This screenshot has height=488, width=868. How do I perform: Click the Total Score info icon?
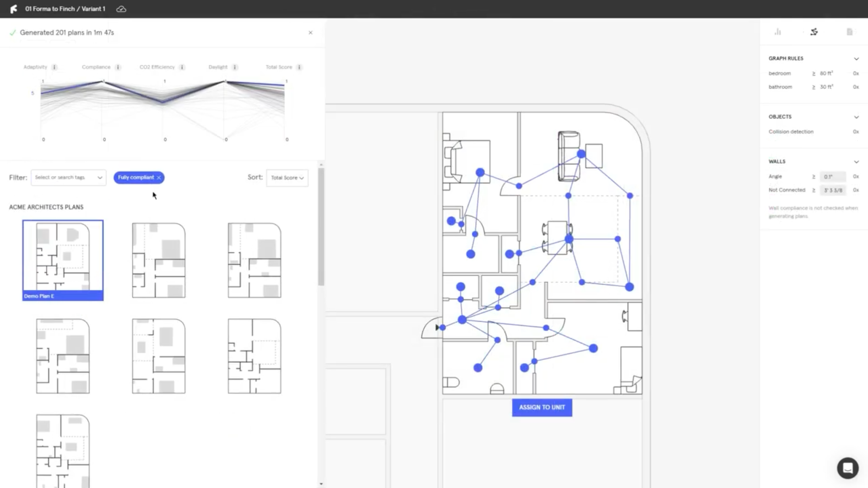tap(299, 67)
